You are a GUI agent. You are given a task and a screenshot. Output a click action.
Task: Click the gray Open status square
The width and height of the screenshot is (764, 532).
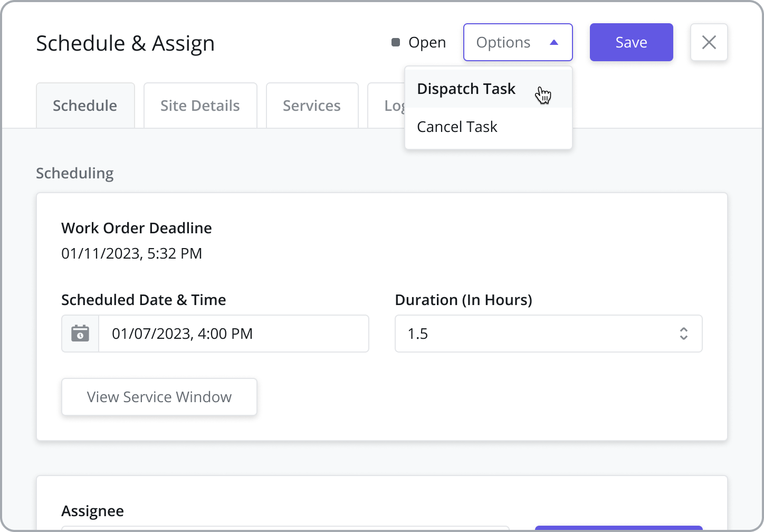pos(395,42)
